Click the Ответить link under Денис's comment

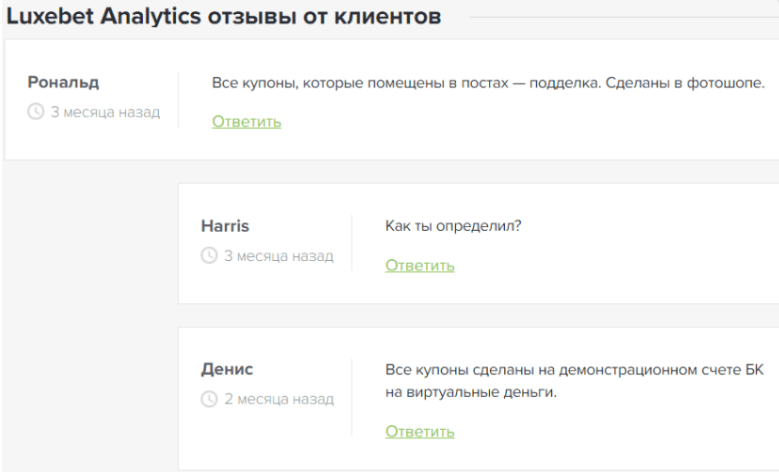pos(420,432)
